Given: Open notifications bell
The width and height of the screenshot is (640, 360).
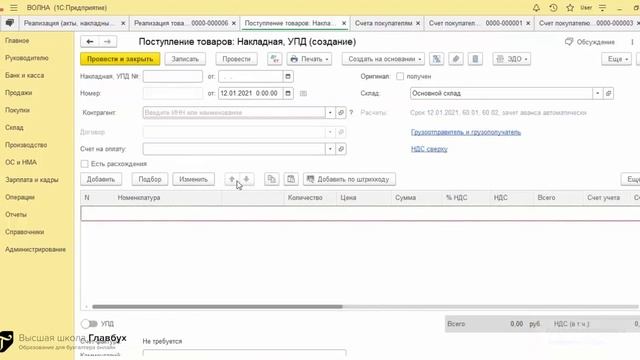Looking at the screenshot, I should coord(536,8).
